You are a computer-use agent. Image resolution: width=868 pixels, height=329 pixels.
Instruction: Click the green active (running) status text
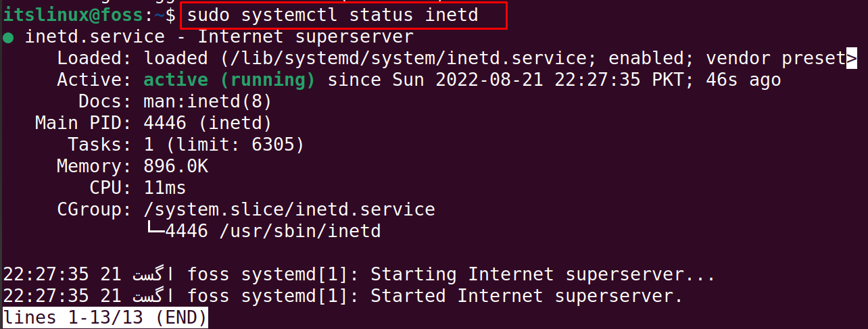point(230,80)
